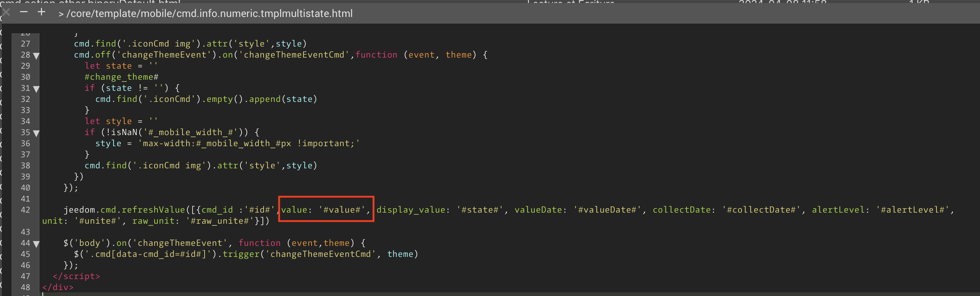The width and height of the screenshot is (980, 296).
Task: Click 'let style' declaration on line 34
Action: (108, 121)
